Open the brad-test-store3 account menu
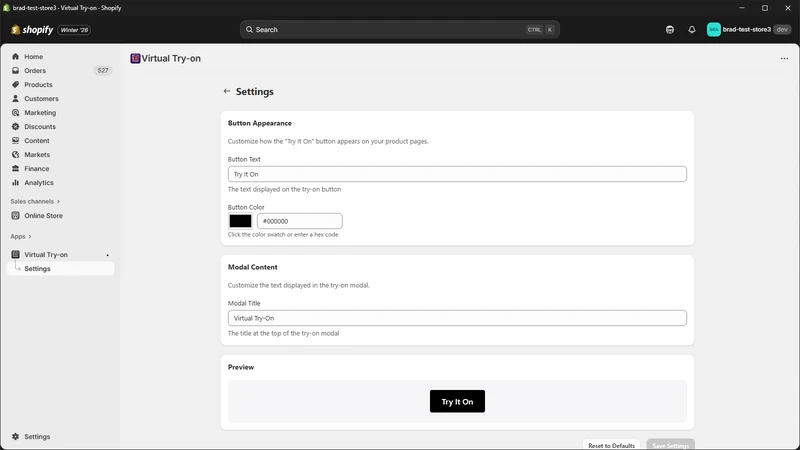Viewport: 800px width, 450px height. [x=748, y=30]
